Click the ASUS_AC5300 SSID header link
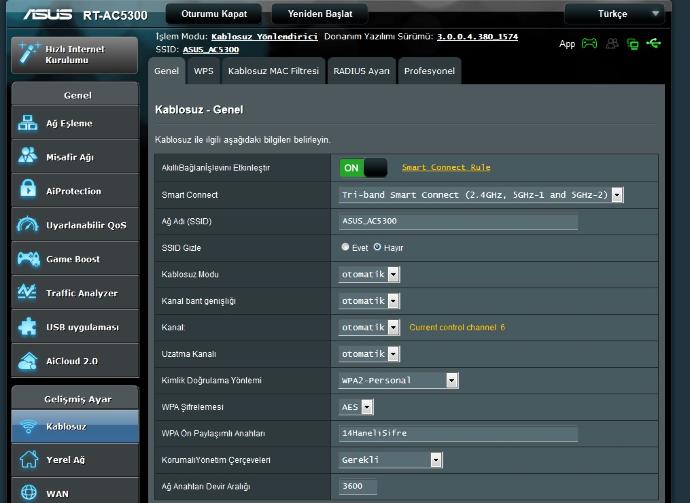This screenshot has width=690, height=503. pyautogui.click(x=211, y=50)
